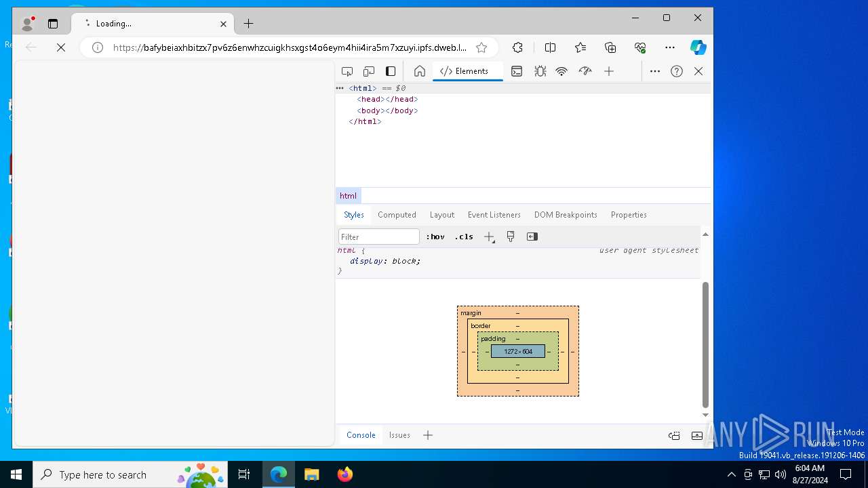This screenshot has width=868, height=488.
Task: Toggle DevTools activity bar sidebar icon
Action: click(391, 71)
